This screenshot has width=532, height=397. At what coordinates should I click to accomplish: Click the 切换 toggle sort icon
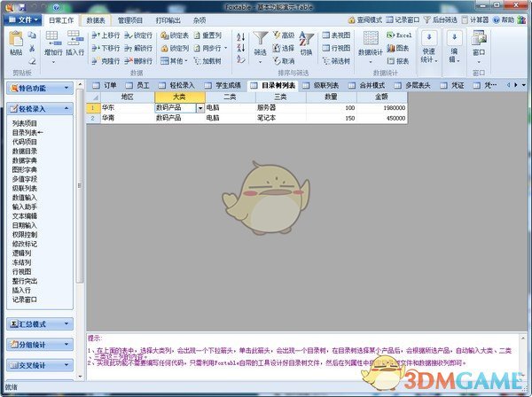pyautogui.click(x=306, y=39)
